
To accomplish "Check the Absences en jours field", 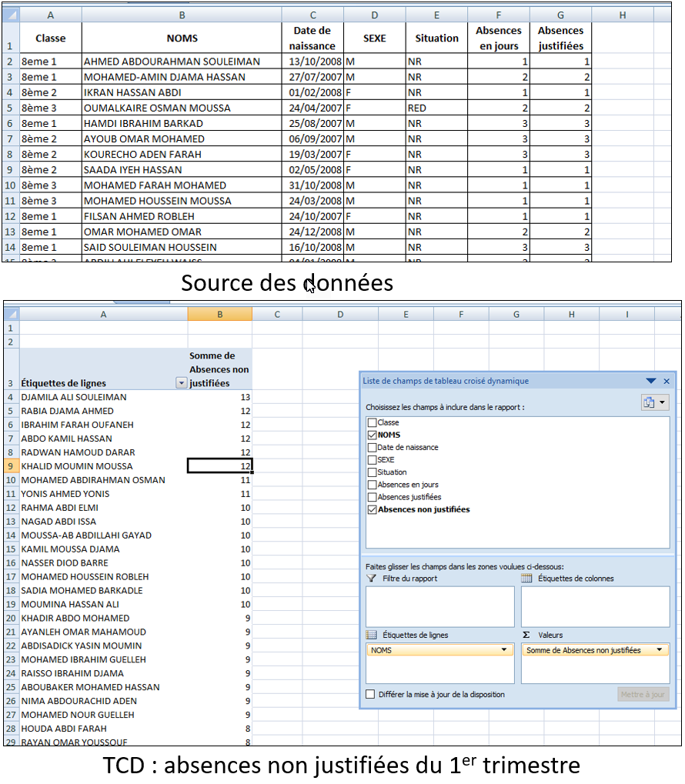I will (x=372, y=485).
